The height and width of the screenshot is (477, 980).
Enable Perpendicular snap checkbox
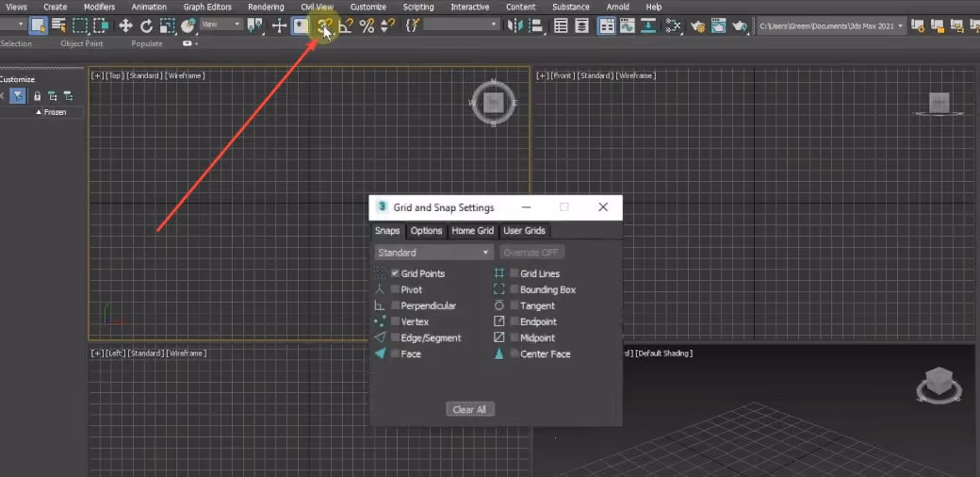click(x=395, y=305)
